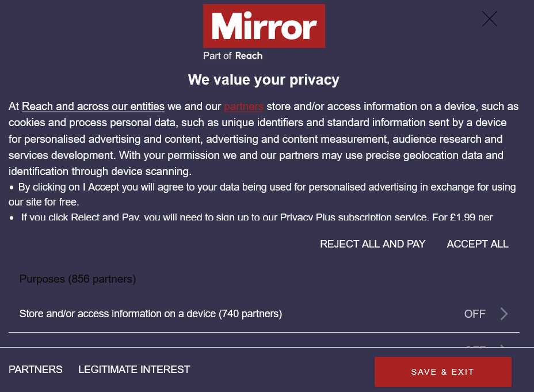This screenshot has width=534, height=392.
Task: Click the Purposes (856 partners) heading
Action: pos(78,279)
